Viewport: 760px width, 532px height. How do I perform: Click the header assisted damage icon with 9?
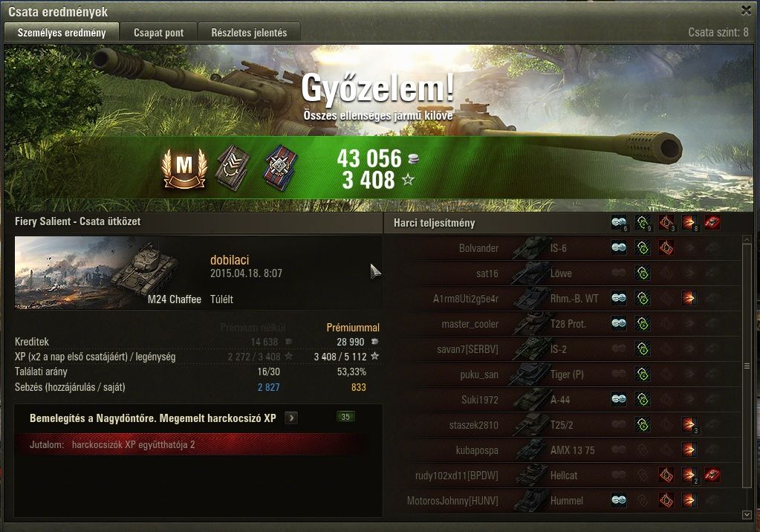[643, 223]
